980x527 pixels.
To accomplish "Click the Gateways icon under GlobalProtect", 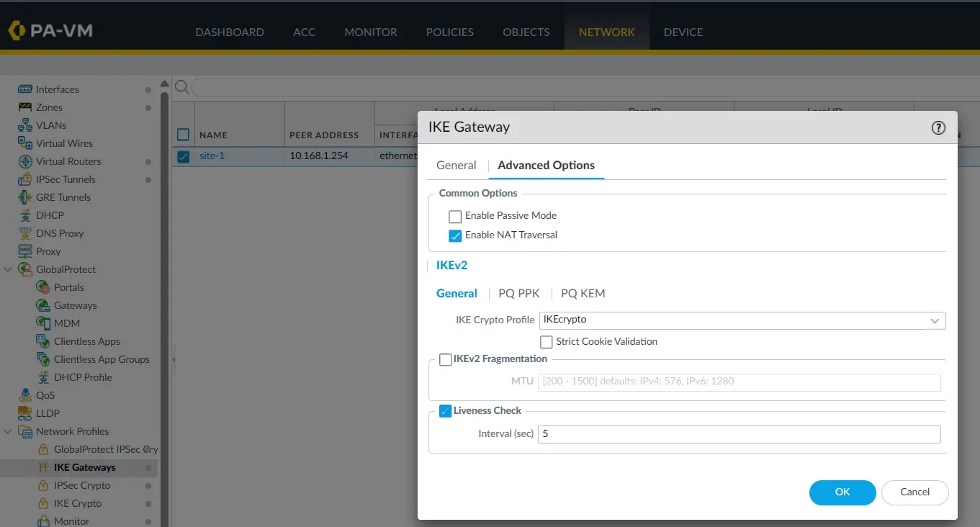I will [x=43, y=305].
